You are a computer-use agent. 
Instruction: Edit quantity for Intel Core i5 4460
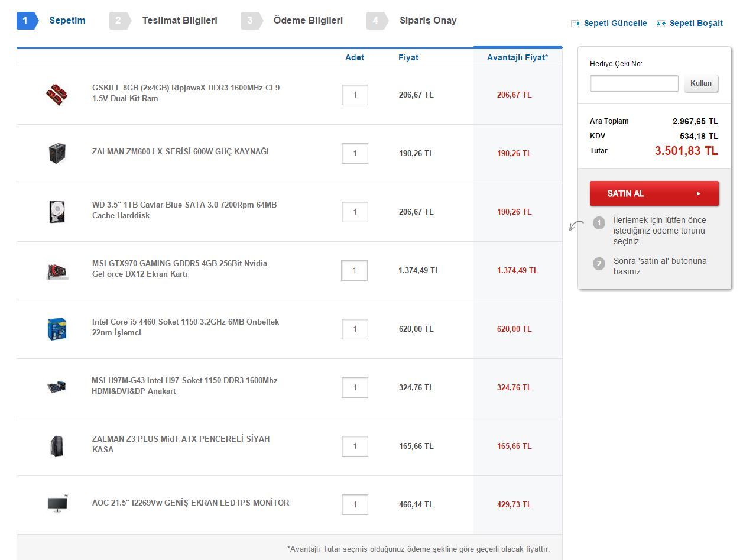(355, 329)
